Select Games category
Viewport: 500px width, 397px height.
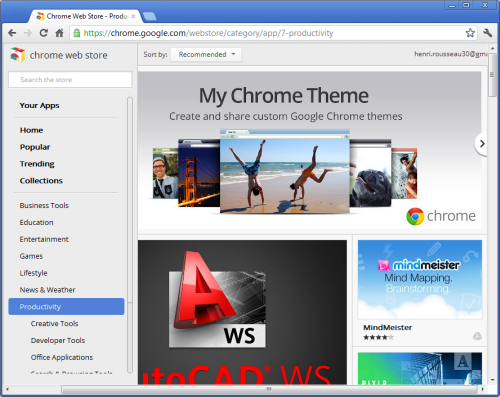(31, 256)
